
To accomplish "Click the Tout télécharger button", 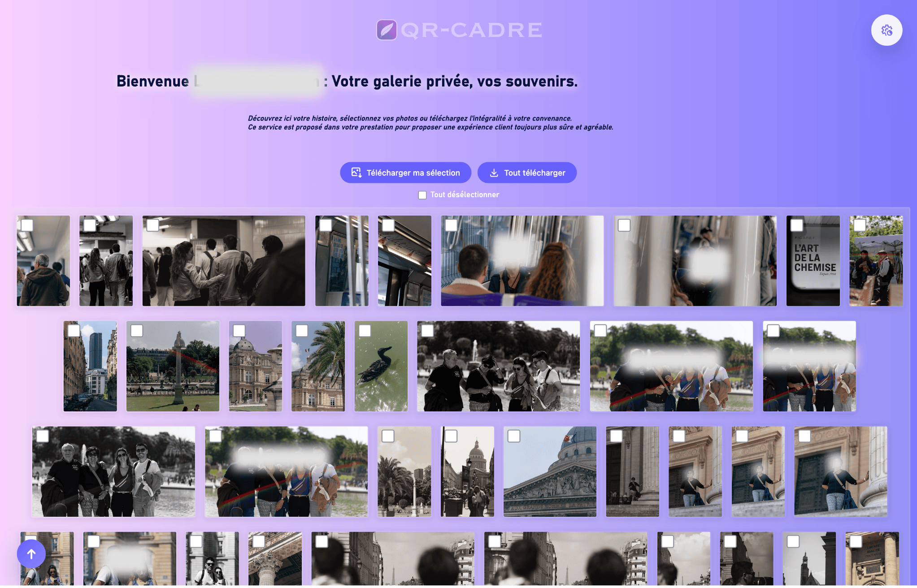I will 527,173.
